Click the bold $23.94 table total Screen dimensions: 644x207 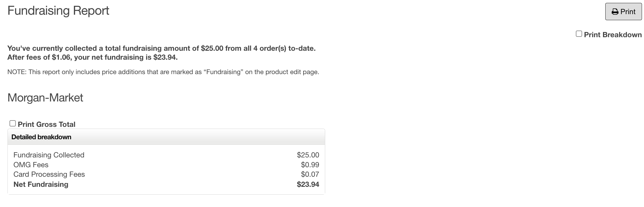tap(308, 185)
